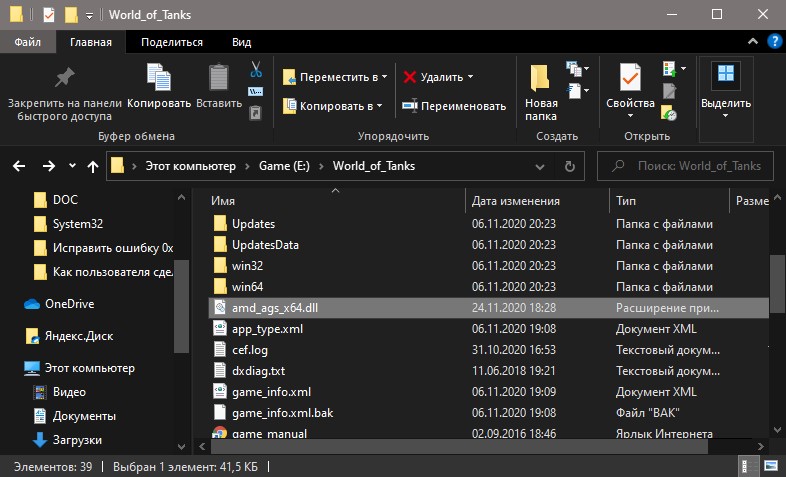The width and height of the screenshot is (786, 477).
Task: Create a folder with Новая папка
Action: 541,93
